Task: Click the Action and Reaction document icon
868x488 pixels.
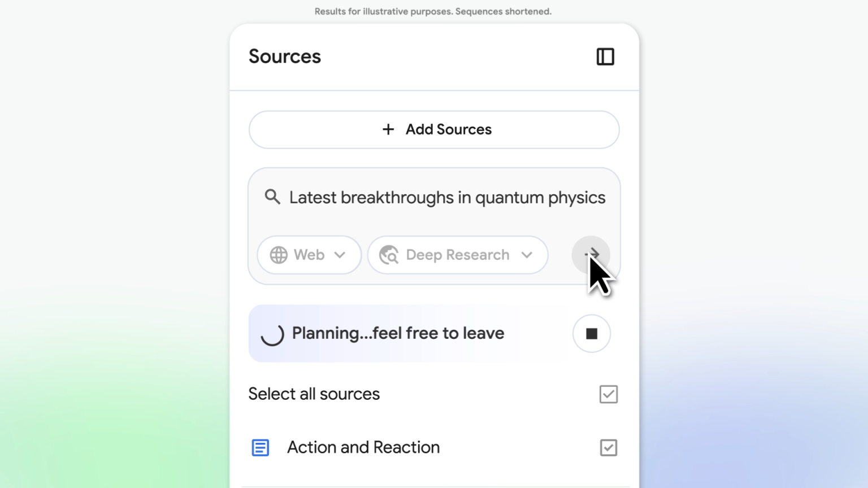Action: tap(260, 448)
